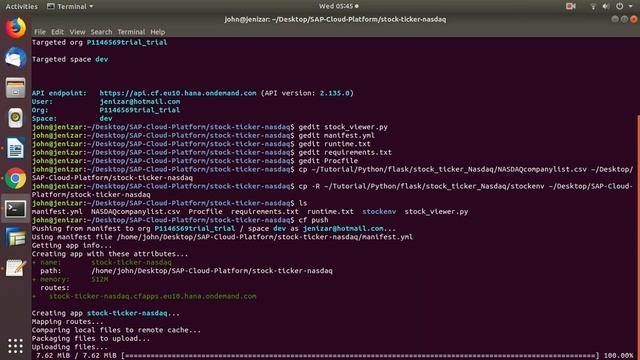Click the API endpoint URL
This screenshot has width=640, height=360.
tap(178, 93)
